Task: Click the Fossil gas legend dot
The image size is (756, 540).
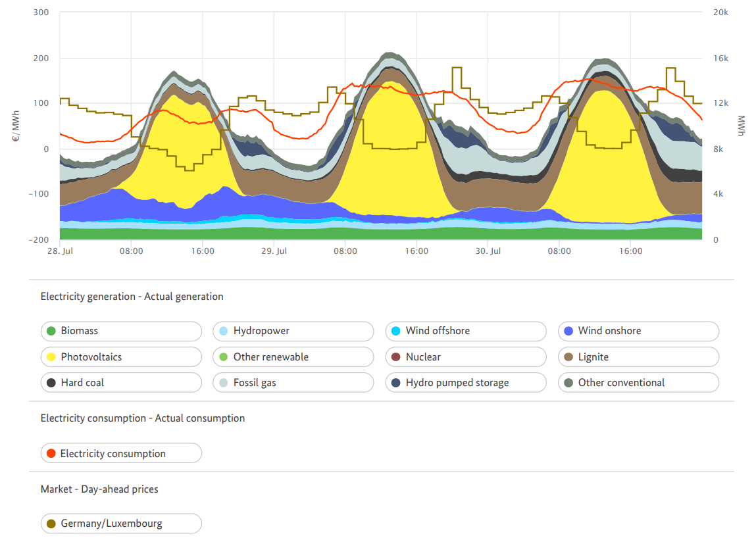Action: coord(224,383)
